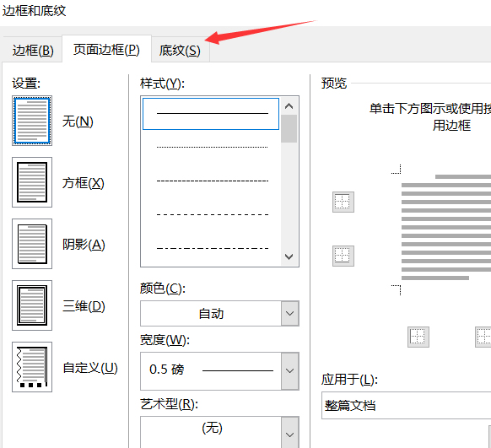The image size is (491, 448).
Task: Click the 阴影(A) setting label
Action: coord(84,245)
